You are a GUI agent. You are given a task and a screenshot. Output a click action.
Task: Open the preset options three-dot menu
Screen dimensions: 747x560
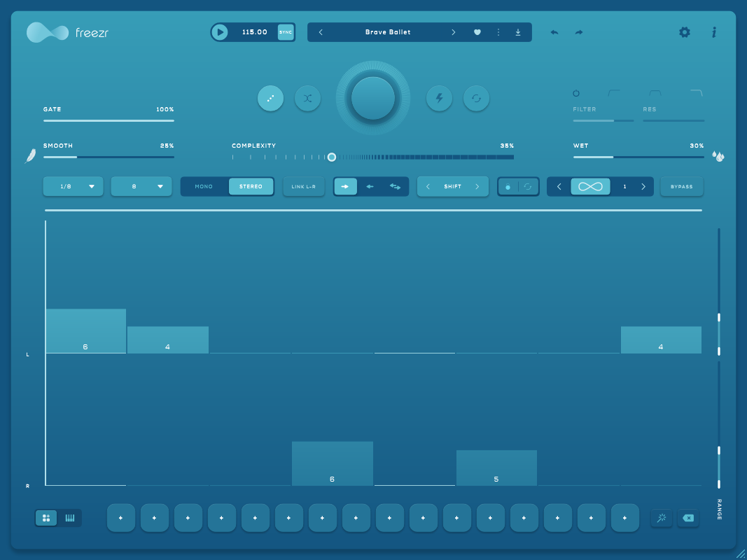pos(498,32)
